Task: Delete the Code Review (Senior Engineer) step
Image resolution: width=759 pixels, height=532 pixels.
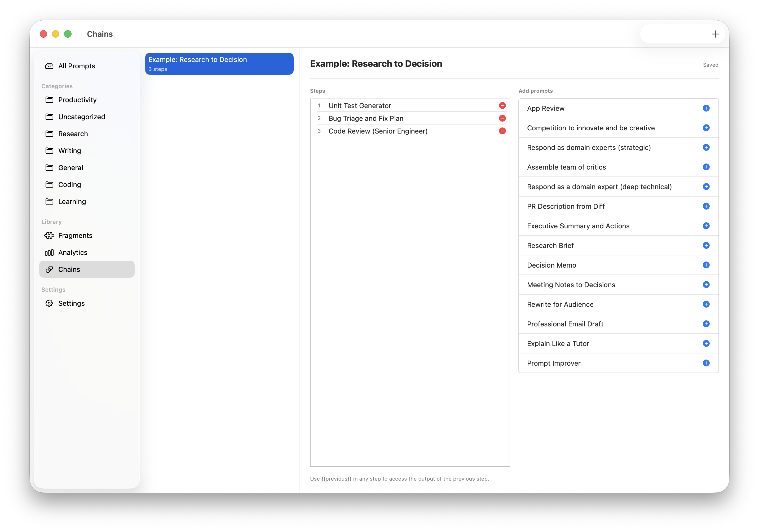Action: tap(502, 131)
